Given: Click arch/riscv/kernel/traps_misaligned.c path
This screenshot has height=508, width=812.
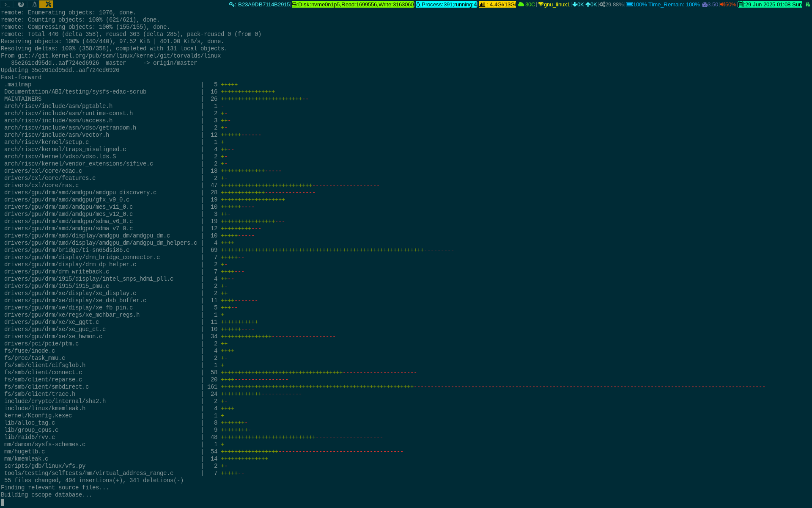Looking at the screenshot, I should tap(65, 149).
